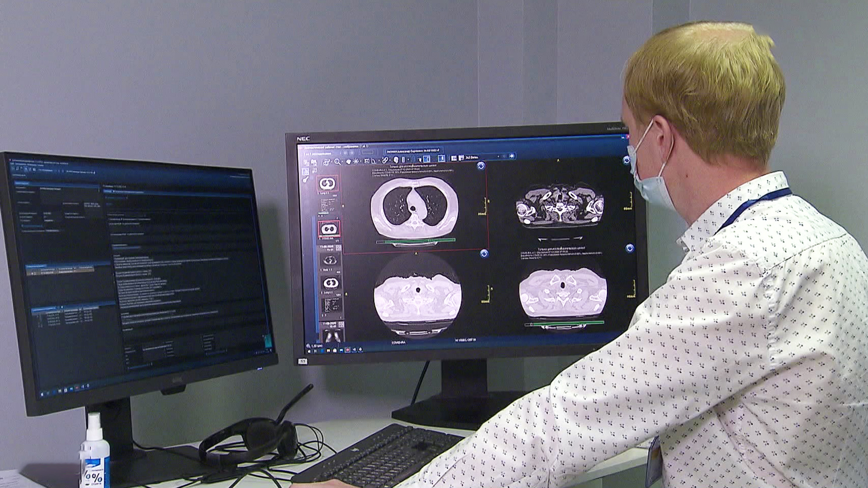Viewport: 868px width, 488px height.
Task: Click the chain link series icon
Action: click(x=385, y=160)
